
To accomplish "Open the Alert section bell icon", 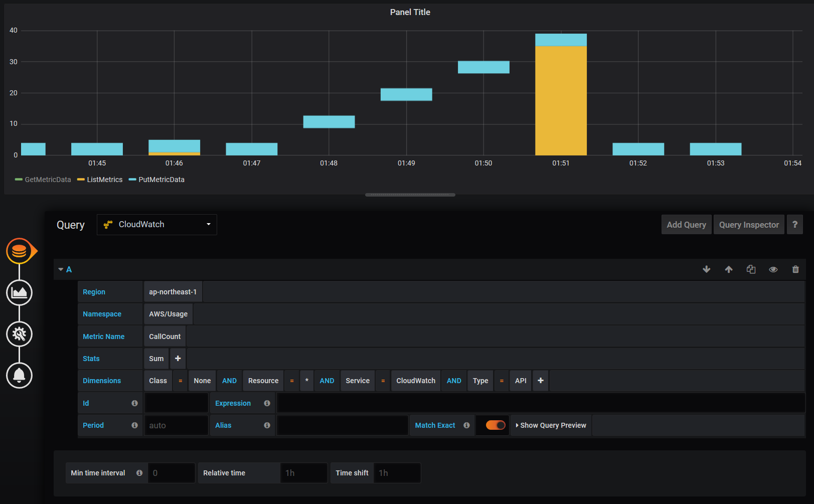I will pos(19,375).
